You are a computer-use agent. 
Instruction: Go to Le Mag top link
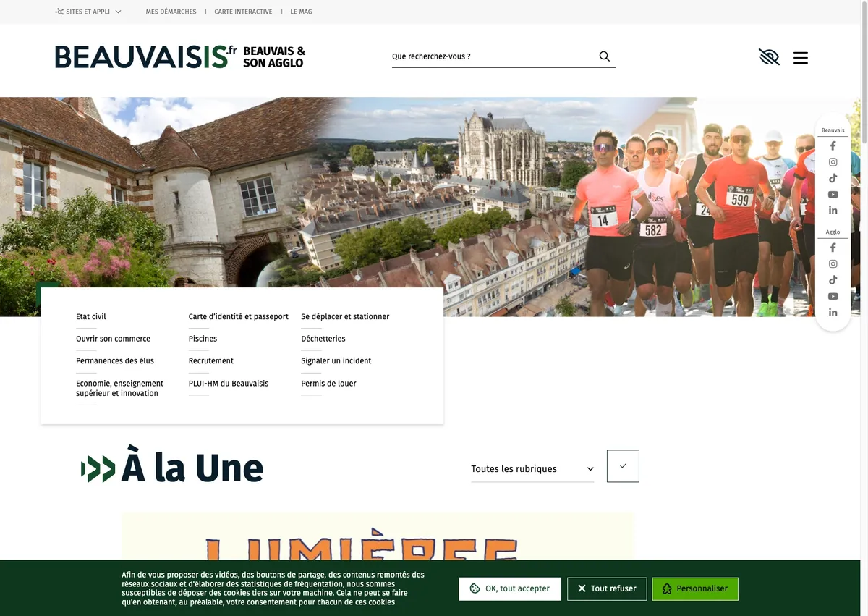point(302,12)
